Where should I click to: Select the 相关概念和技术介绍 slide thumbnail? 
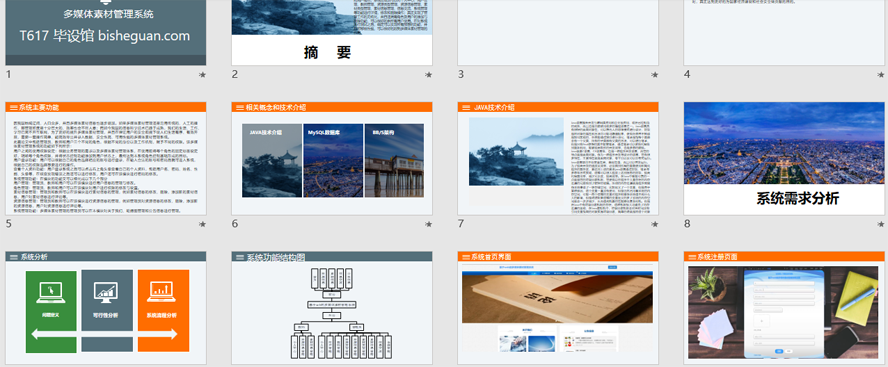332,159
